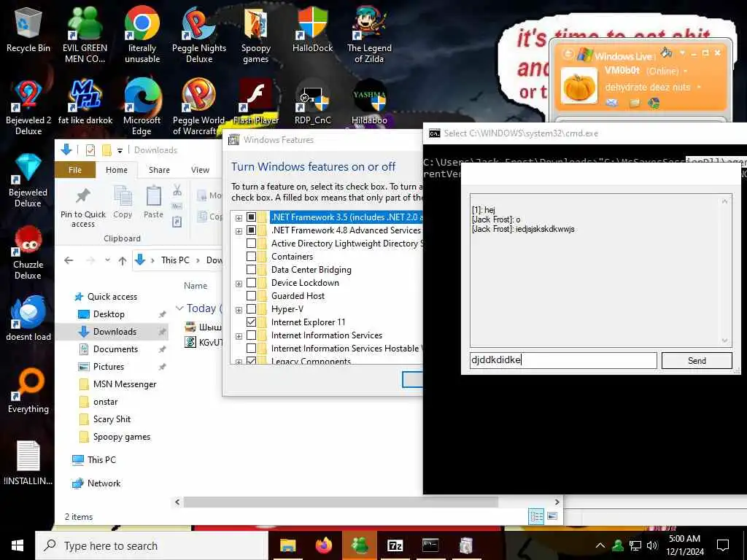Open the Recycle Bin desktop icon
The image size is (747, 560).
pos(28,29)
